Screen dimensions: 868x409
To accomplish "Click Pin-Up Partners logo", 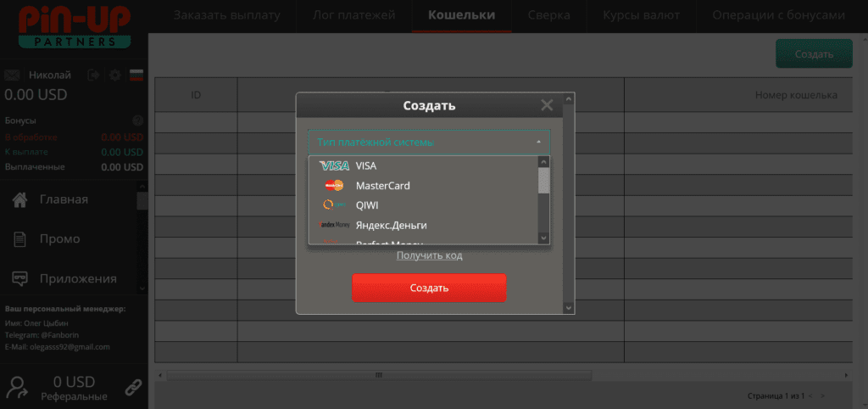I will click(75, 27).
